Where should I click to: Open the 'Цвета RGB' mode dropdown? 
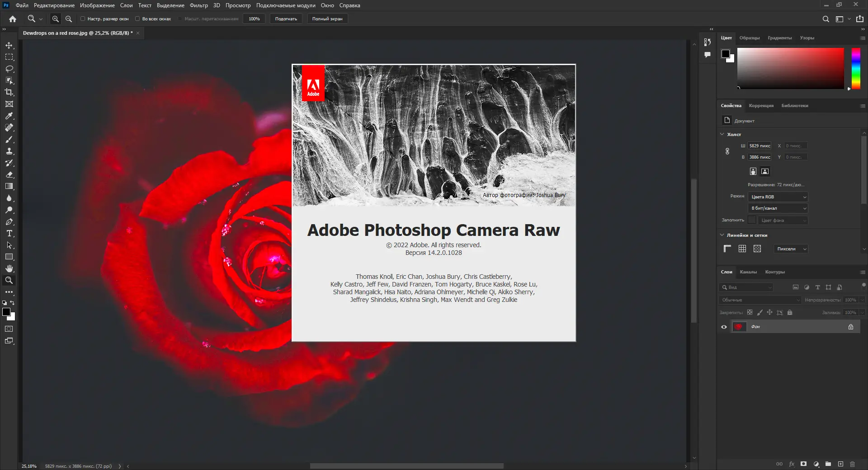click(x=778, y=197)
